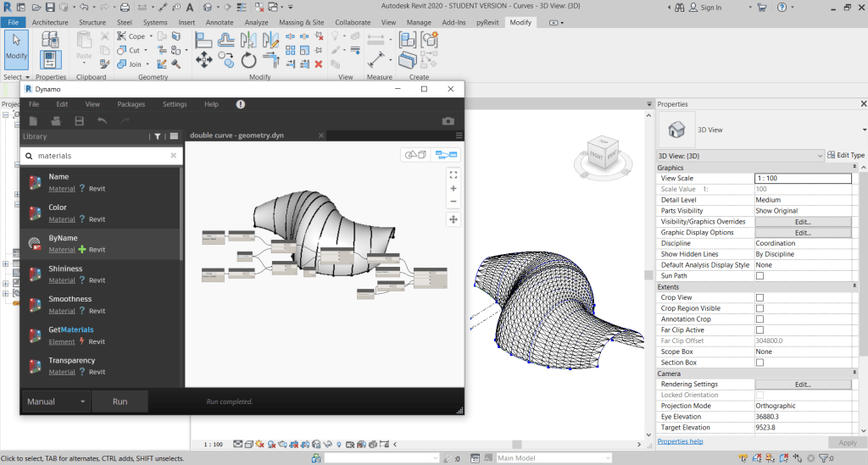Open the Packages menu in Dynamo
Screen dimensions: 868x465
click(x=131, y=104)
